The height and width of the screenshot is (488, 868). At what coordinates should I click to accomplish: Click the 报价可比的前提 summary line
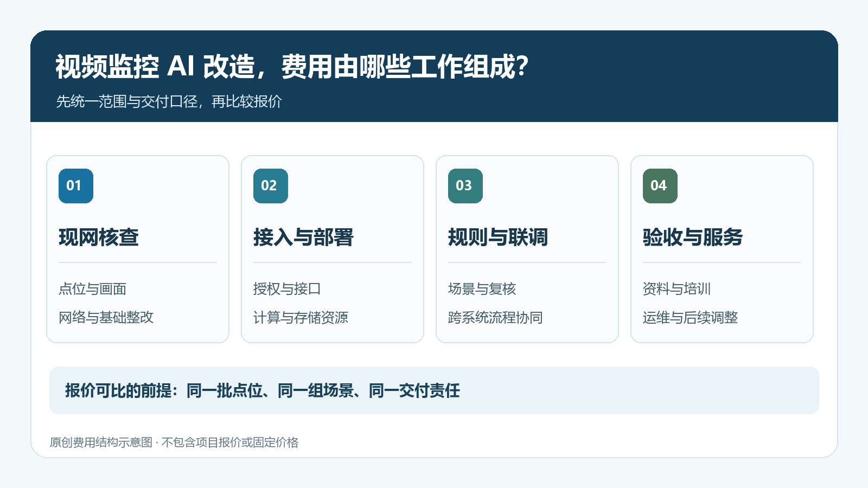pyautogui.click(x=263, y=390)
